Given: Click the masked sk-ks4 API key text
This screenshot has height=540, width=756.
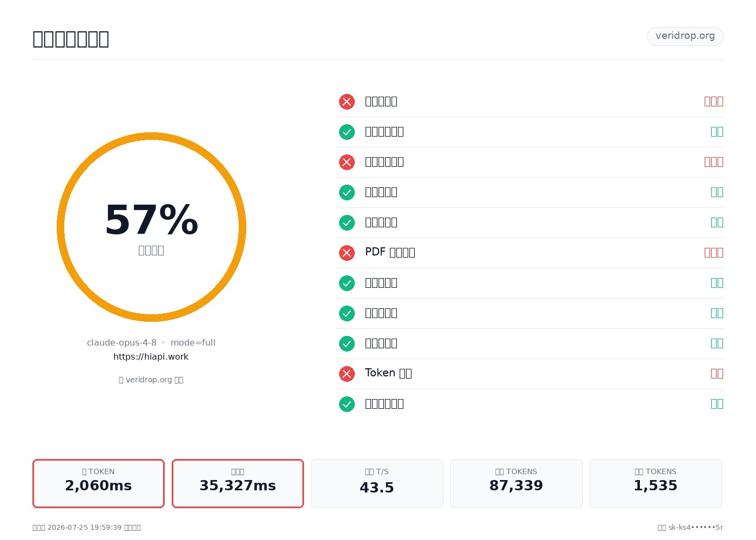Looking at the screenshot, I should pyautogui.click(x=696, y=528).
